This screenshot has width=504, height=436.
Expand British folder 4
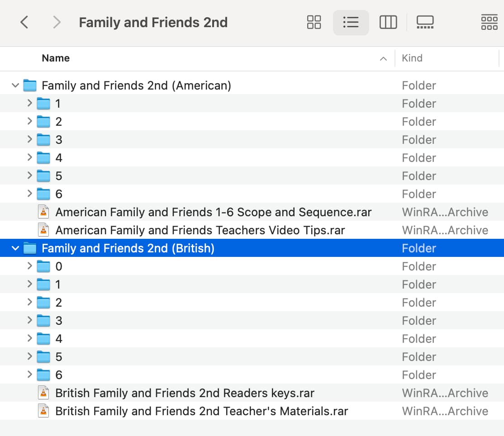(29, 338)
